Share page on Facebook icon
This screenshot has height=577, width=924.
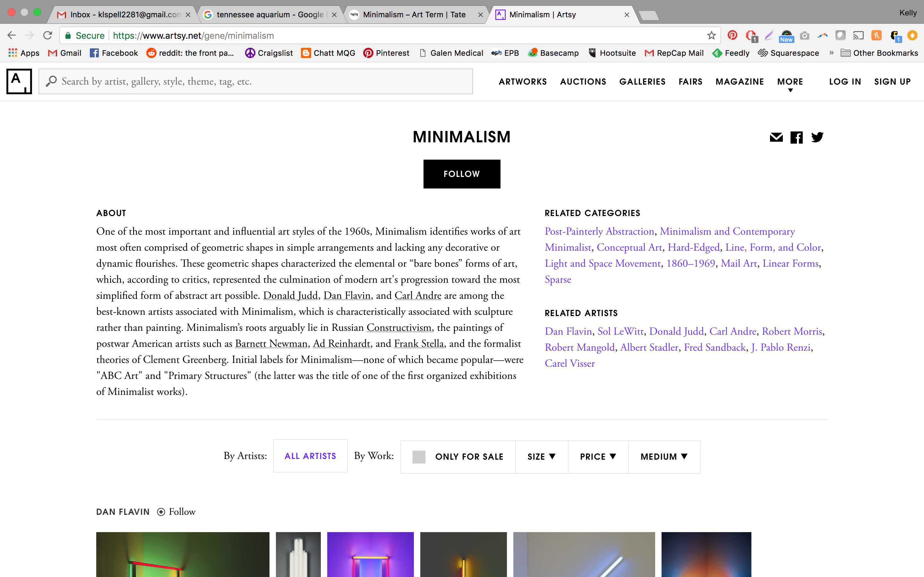click(797, 138)
